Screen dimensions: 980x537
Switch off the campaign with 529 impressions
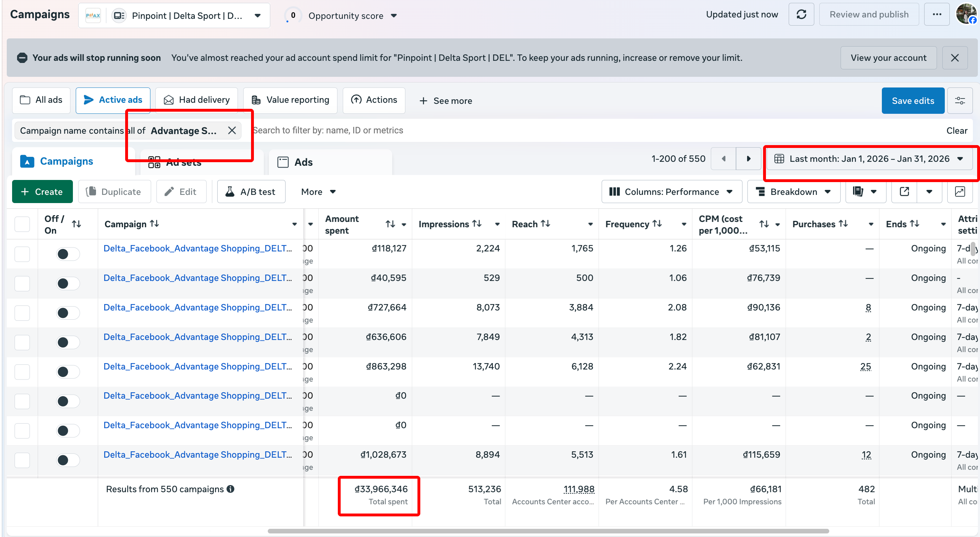point(68,283)
